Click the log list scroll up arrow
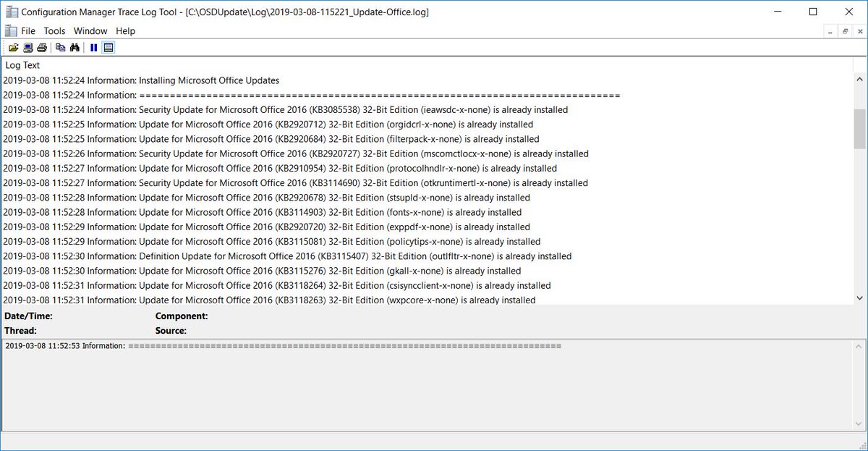 click(x=859, y=80)
